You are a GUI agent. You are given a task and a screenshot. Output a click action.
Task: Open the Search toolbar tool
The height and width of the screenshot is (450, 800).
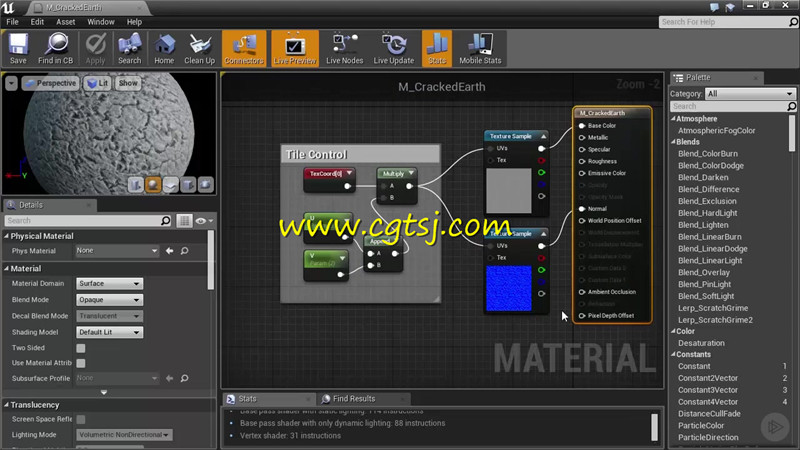130,48
